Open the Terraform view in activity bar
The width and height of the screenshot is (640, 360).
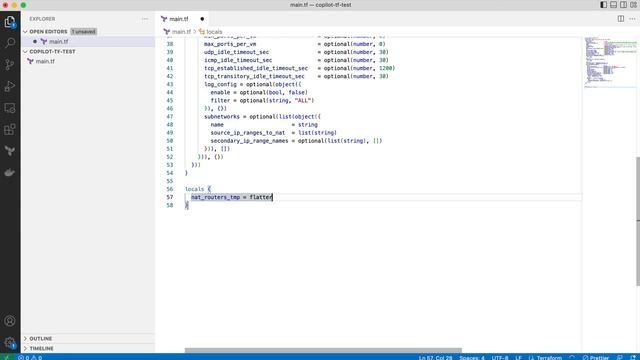point(10,151)
